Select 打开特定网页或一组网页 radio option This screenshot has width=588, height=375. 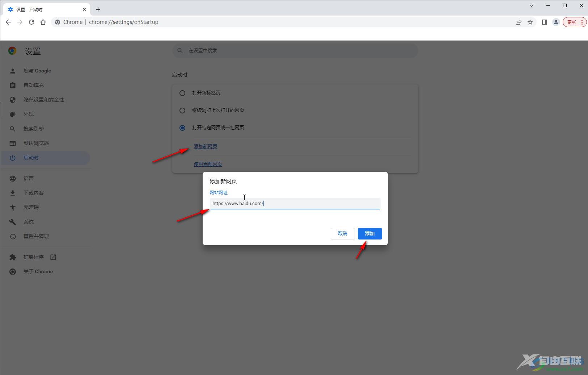(x=182, y=128)
